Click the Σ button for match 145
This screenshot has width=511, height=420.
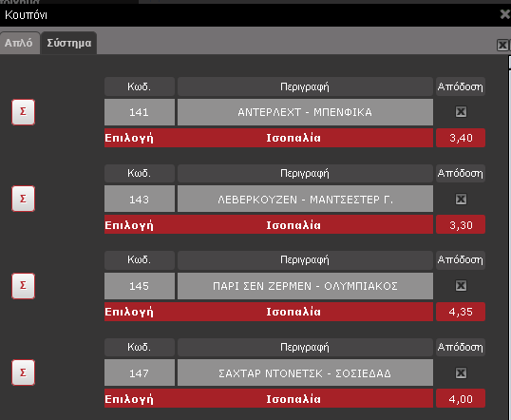click(23, 286)
